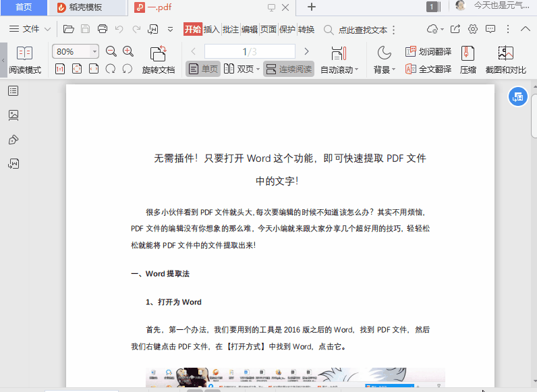This screenshot has width=537, height=392.
Task: Expand the File (文件) menu arrow
Action: (48, 29)
